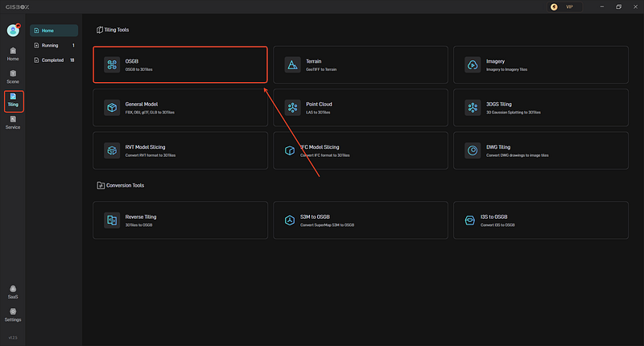Go to Home in left sidebar

coord(13,54)
